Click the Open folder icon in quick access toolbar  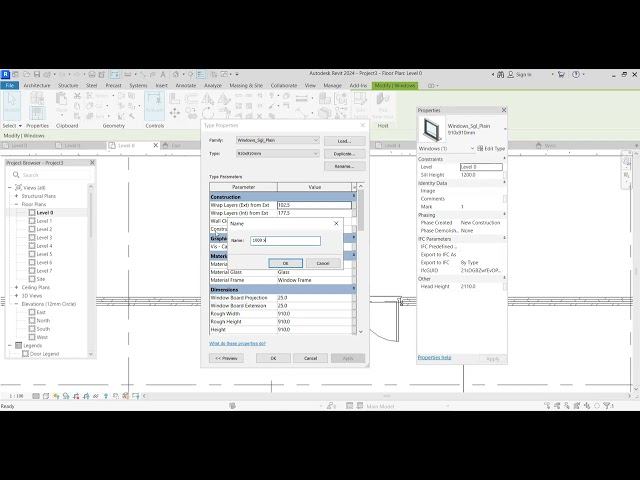tap(27, 74)
